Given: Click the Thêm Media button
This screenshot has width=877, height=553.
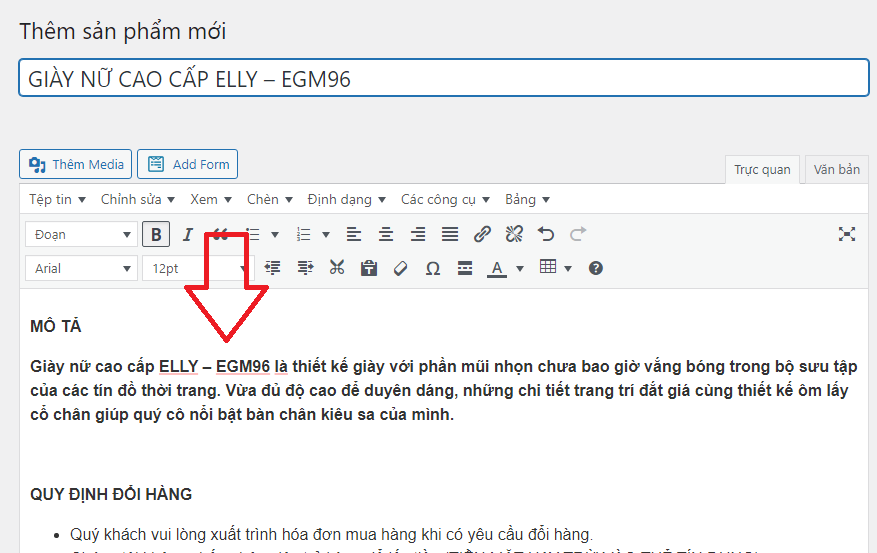Looking at the screenshot, I should click(x=76, y=164).
